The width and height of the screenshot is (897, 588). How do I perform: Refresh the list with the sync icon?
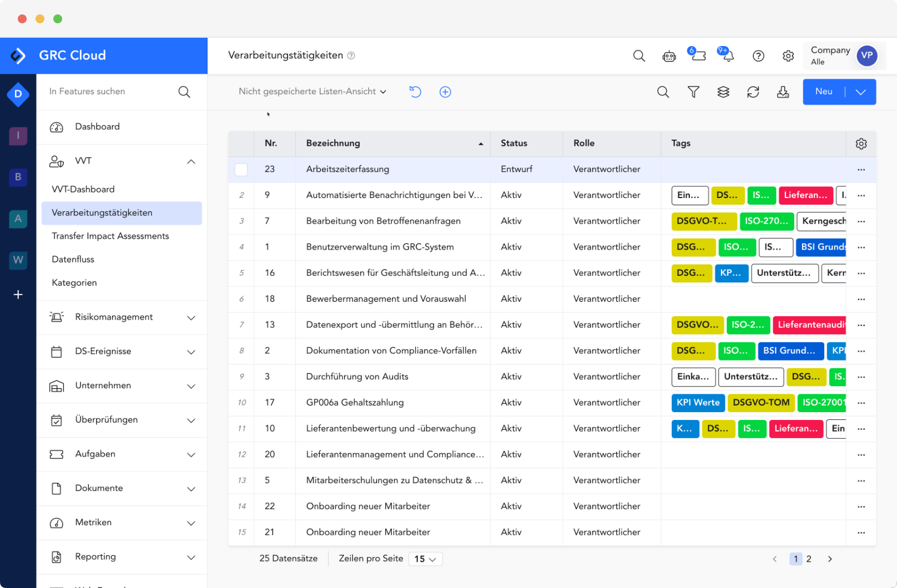click(753, 92)
